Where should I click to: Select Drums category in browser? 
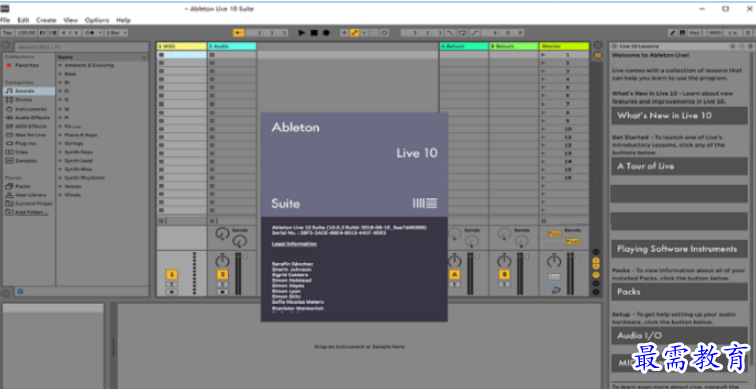pyautogui.click(x=19, y=100)
